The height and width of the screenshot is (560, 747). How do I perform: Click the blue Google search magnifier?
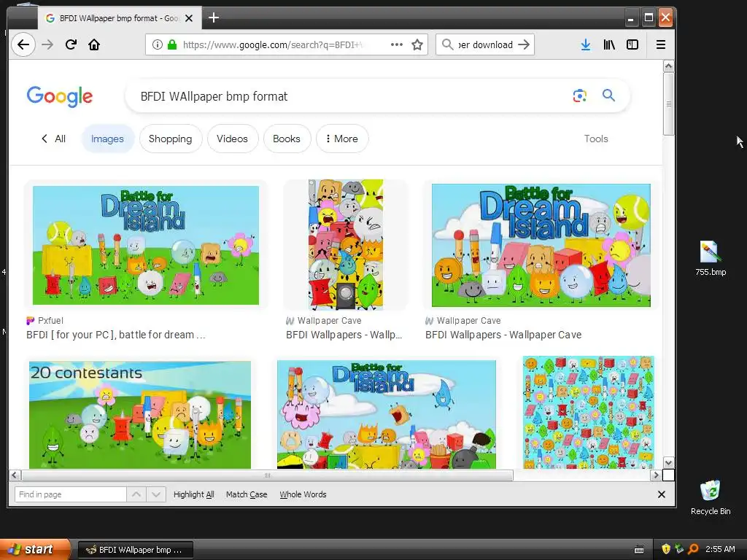(x=608, y=96)
